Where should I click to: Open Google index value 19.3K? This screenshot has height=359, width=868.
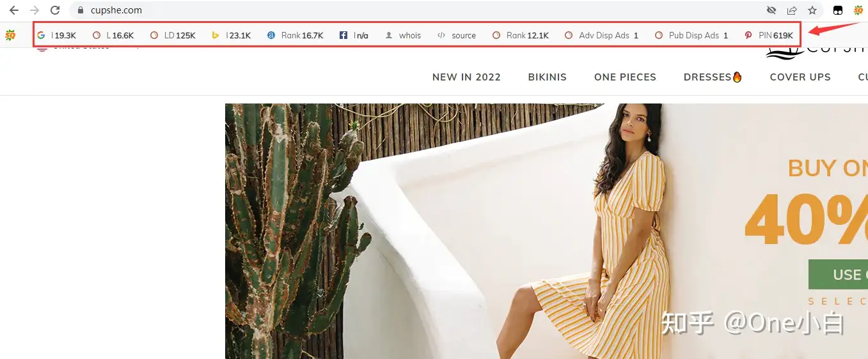coord(57,36)
